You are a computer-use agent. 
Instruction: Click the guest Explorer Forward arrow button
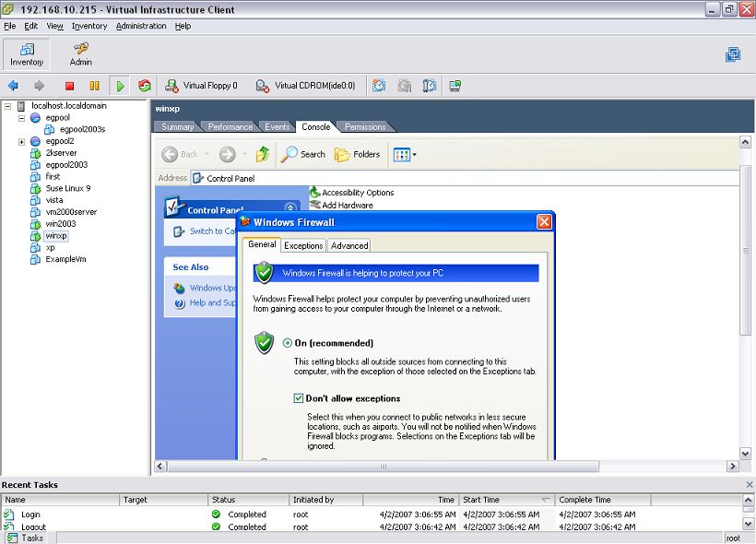(228, 154)
